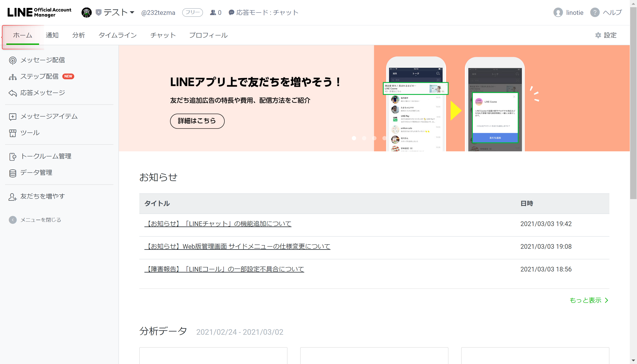Select the second banner carousel dot

(x=364, y=138)
